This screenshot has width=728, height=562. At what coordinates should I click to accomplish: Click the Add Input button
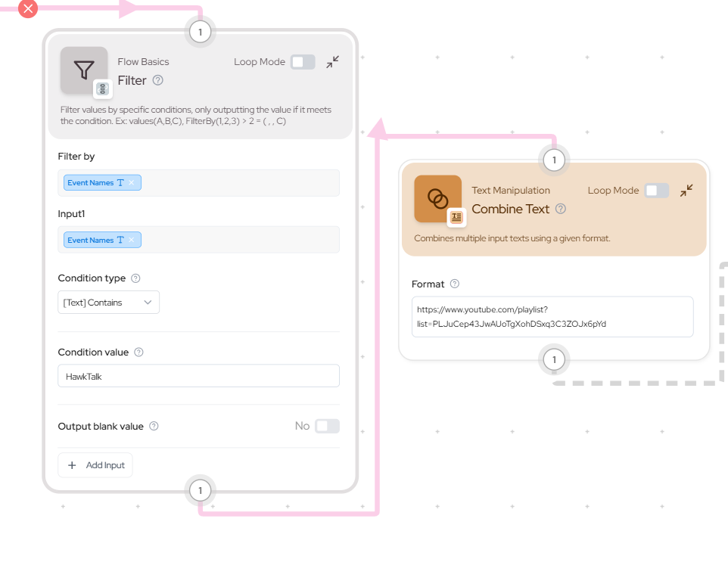tap(95, 465)
